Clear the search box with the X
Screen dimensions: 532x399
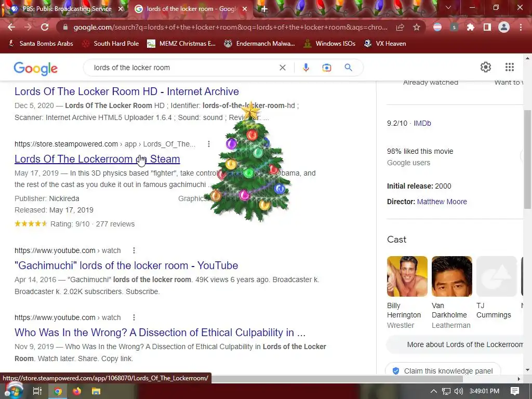click(282, 68)
